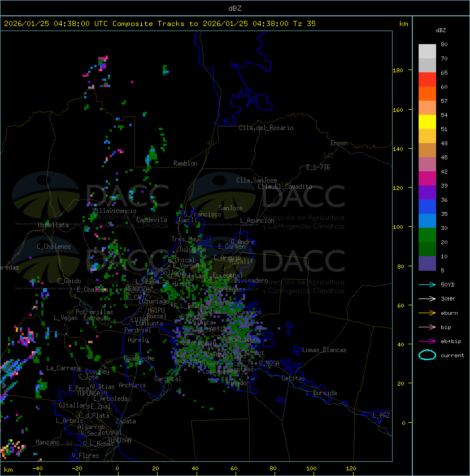Click the 'Lomas_Blancas' map label
The width and height of the screenshot is (470, 476).
[x=324, y=350]
